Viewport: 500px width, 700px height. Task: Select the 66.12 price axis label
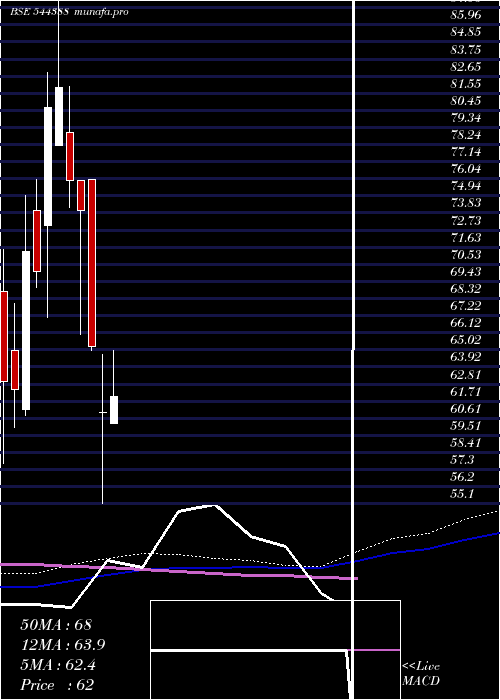(466, 323)
